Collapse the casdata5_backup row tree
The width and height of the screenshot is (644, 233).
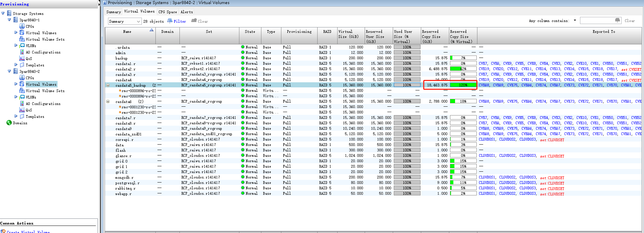point(108,85)
